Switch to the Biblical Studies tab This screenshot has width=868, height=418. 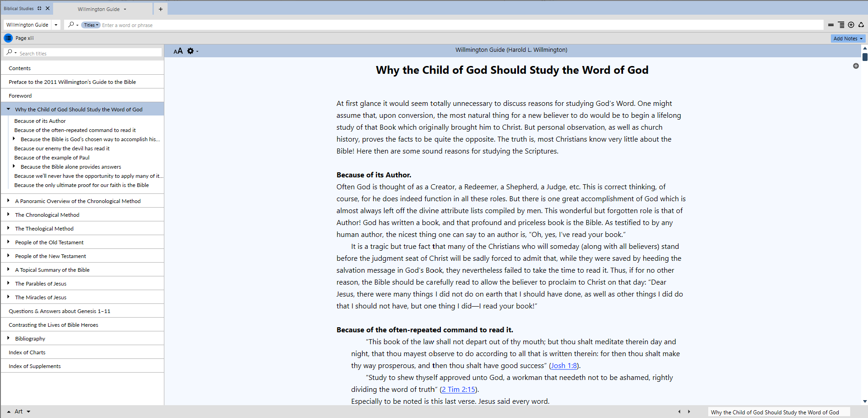[19, 8]
